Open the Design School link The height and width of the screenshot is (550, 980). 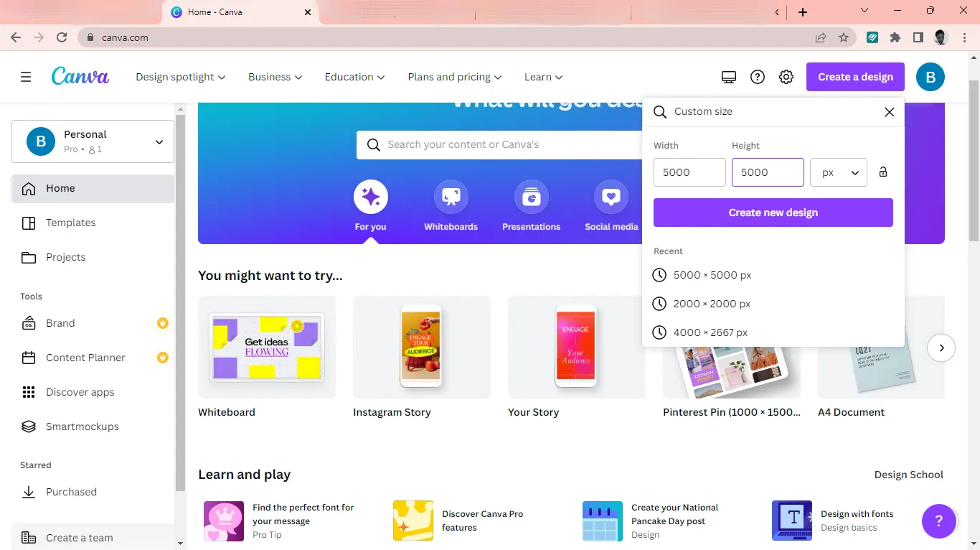(909, 475)
